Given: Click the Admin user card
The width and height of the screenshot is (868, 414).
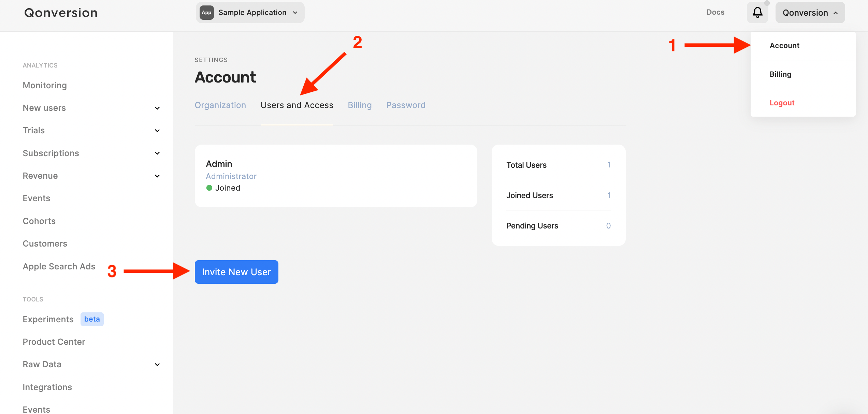Looking at the screenshot, I should click(x=336, y=176).
